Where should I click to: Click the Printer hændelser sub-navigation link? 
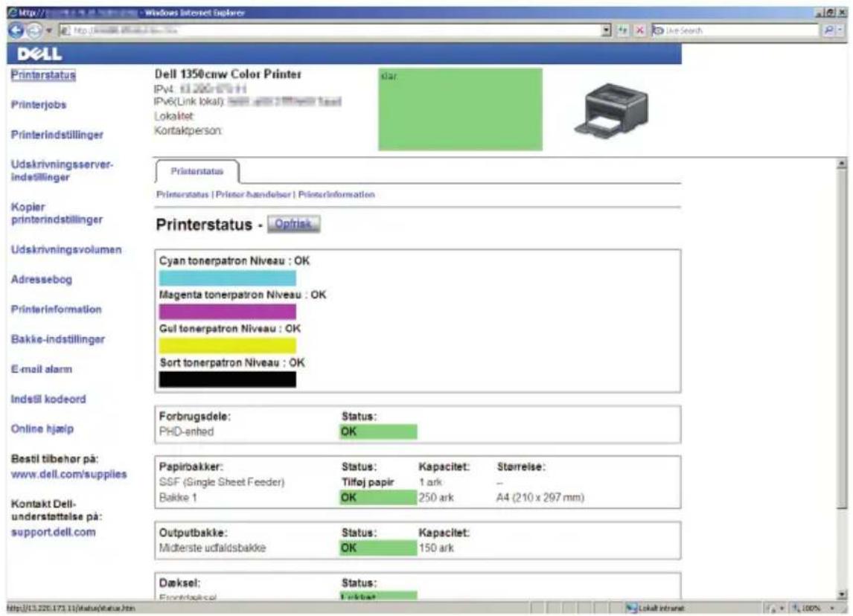point(253,195)
